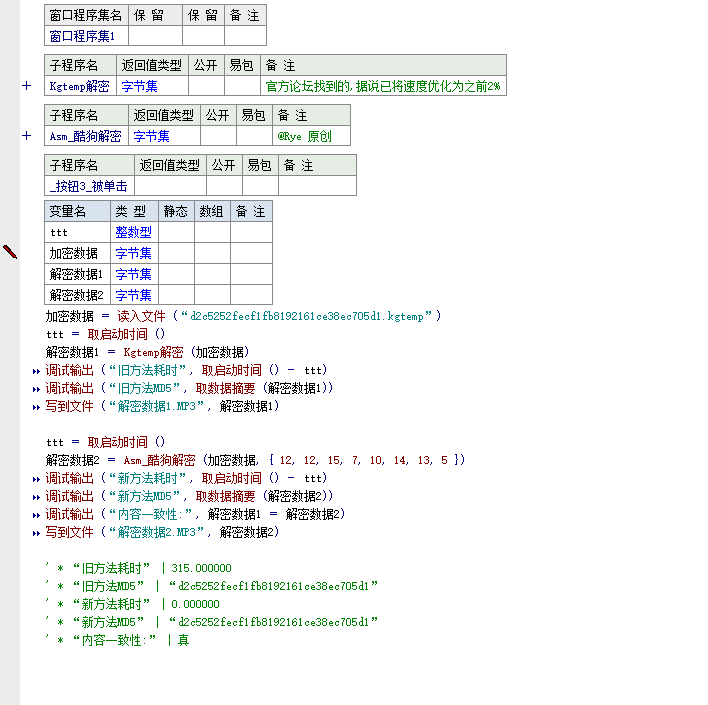Select variable name cell ttt
The width and height of the screenshot is (708, 705).
pos(77,232)
